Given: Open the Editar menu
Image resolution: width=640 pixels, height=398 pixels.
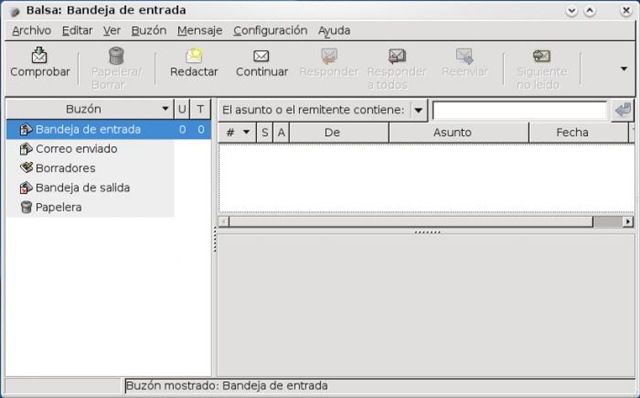Looking at the screenshot, I should [x=77, y=31].
